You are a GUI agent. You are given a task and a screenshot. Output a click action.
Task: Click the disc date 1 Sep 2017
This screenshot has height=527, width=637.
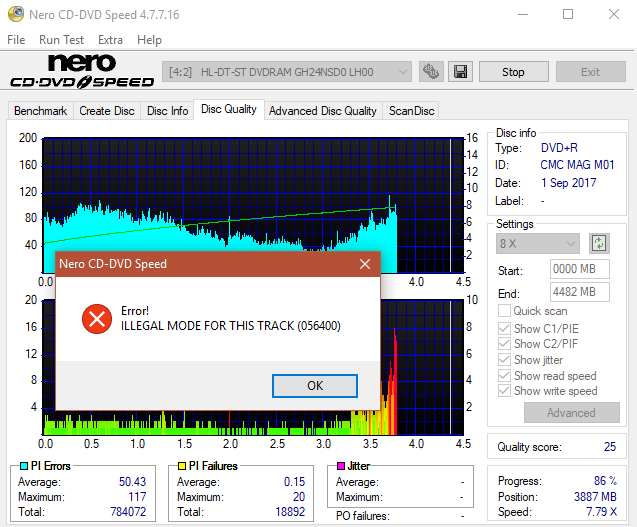(x=568, y=183)
